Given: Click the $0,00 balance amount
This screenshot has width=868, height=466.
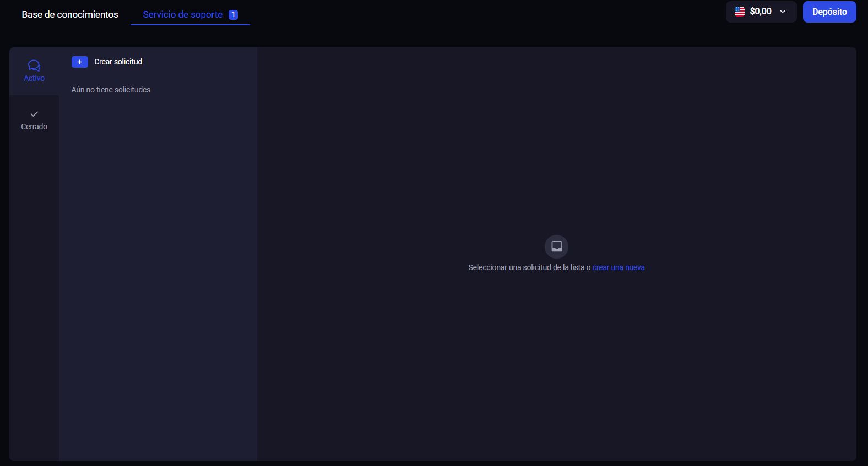Looking at the screenshot, I should coord(761,12).
